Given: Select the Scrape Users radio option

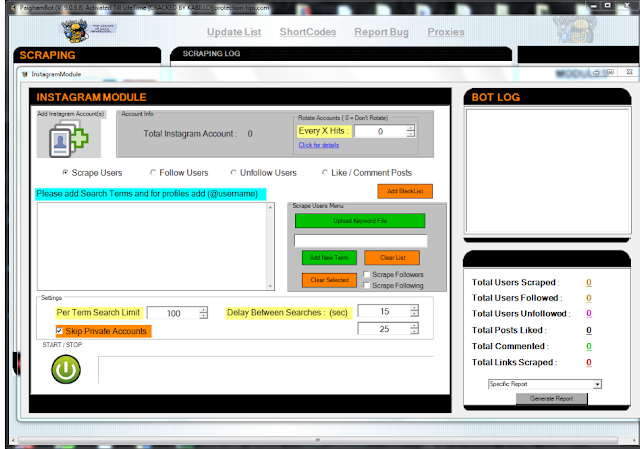Looking at the screenshot, I should coord(65,173).
